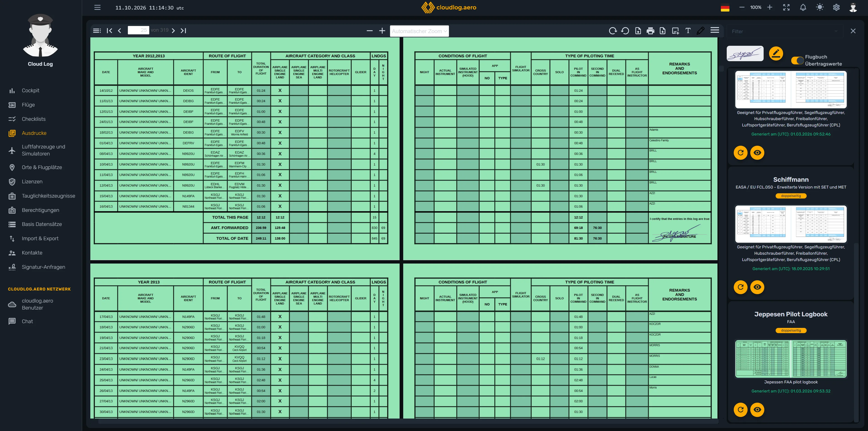The width and height of the screenshot is (868, 431).
Task: Go to the next PDF page
Action: pyautogui.click(x=173, y=31)
